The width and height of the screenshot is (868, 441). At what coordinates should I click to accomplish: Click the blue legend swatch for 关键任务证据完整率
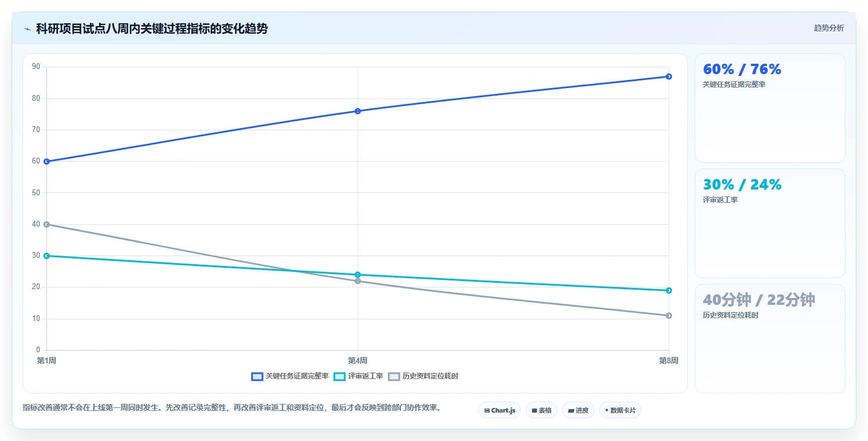tap(257, 376)
